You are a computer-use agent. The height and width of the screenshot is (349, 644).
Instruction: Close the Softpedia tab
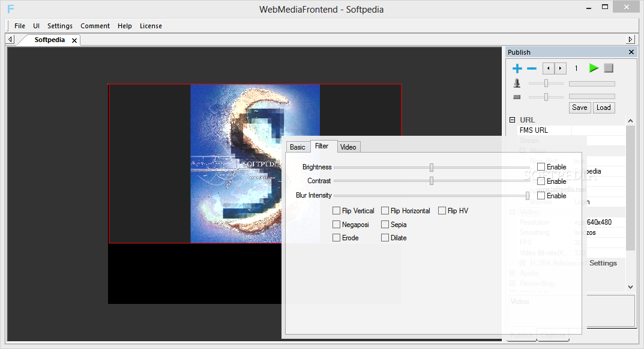point(74,40)
